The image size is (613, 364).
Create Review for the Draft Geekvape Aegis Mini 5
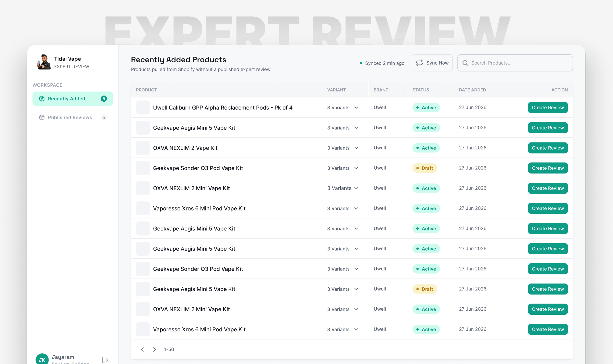point(548,289)
